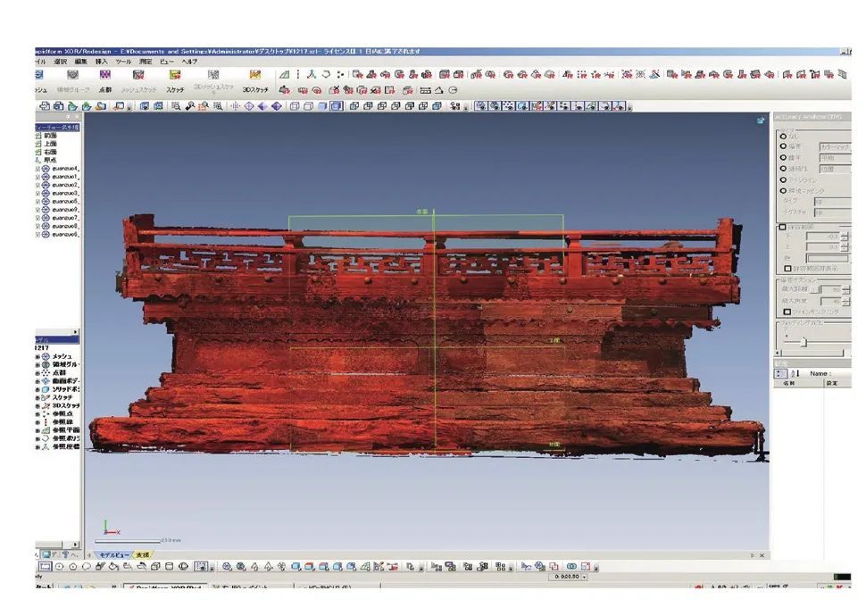Viewport: 866px width, 616px height.
Task: Click the circle-with-line icon after the triangle icon
Action: pos(453,90)
